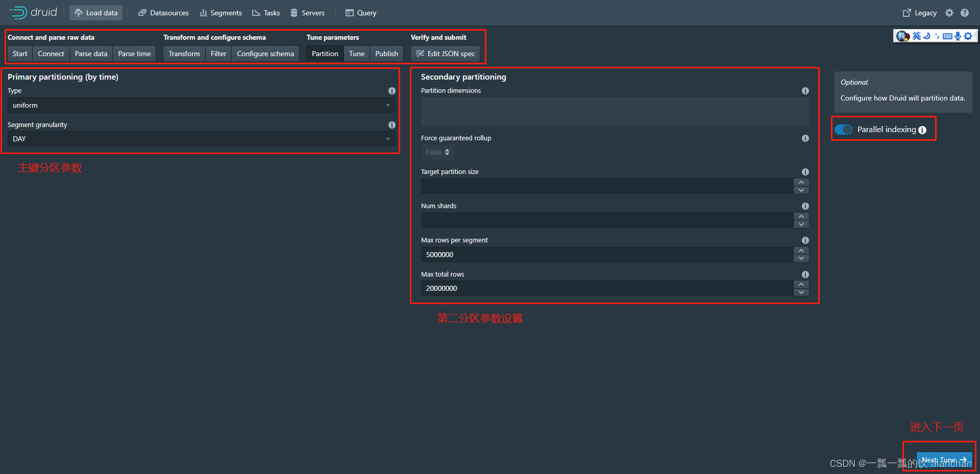Open Force guaranteed rollup False dropdown
980x474 pixels.
438,152
